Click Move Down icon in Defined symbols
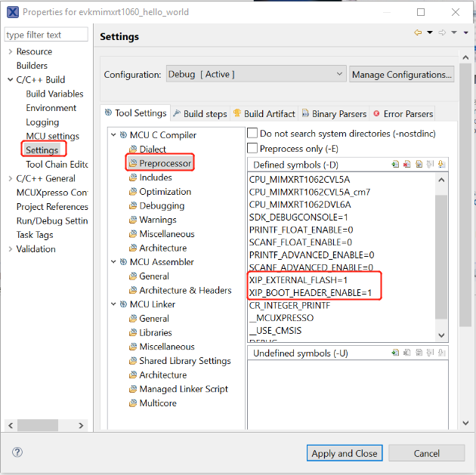Image resolution: width=476 pixels, height=475 pixels. (441, 165)
